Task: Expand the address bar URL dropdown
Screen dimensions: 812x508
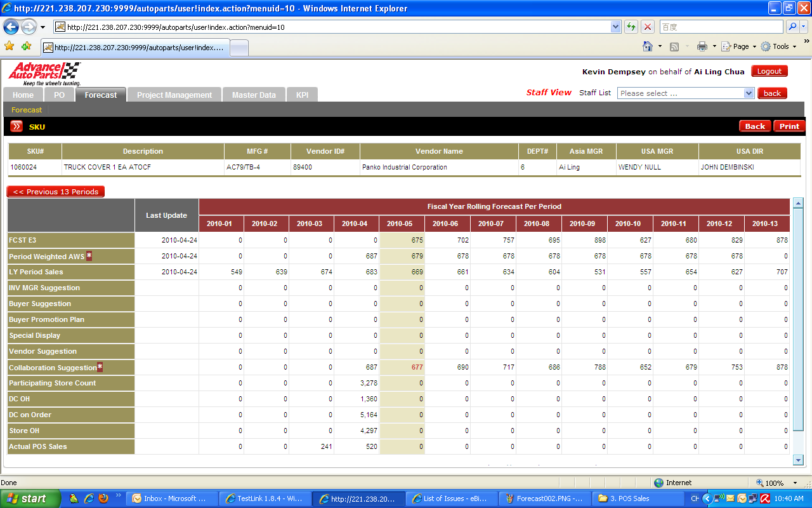Action: (x=615, y=27)
